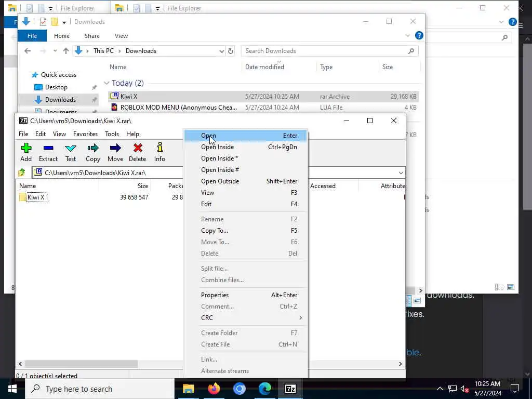The width and height of the screenshot is (532, 399).
Task: Click the Info toolbar icon
Action: coord(159,152)
